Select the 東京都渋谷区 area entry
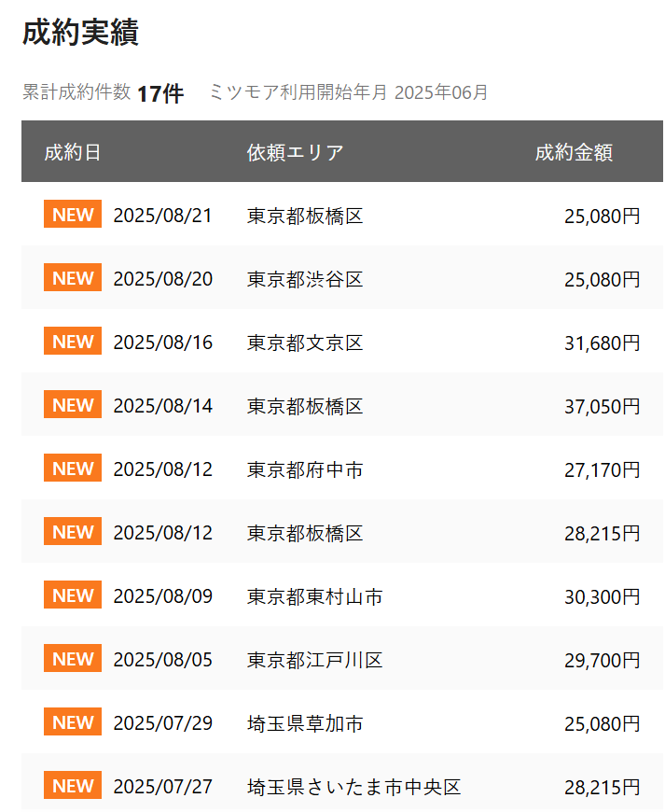665x812 pixels. coord(305,279)
